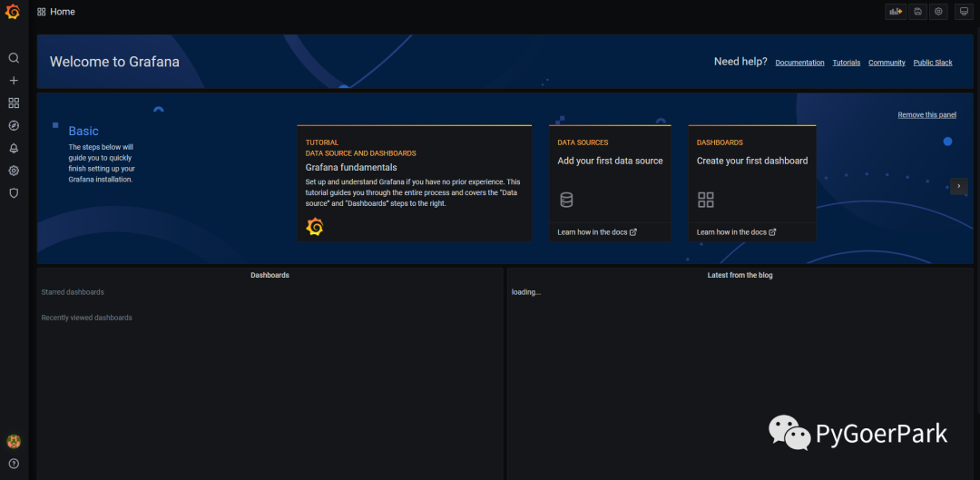The image size is (980, 480).
Task: Open Dashboard settings gear in the top bar
Action: tap(938, 11)
